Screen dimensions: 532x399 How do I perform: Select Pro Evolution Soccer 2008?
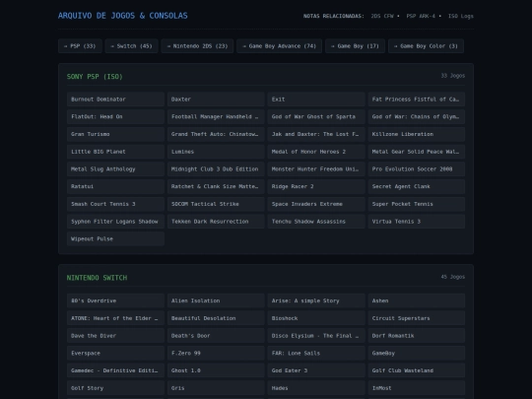coord(417,169)
